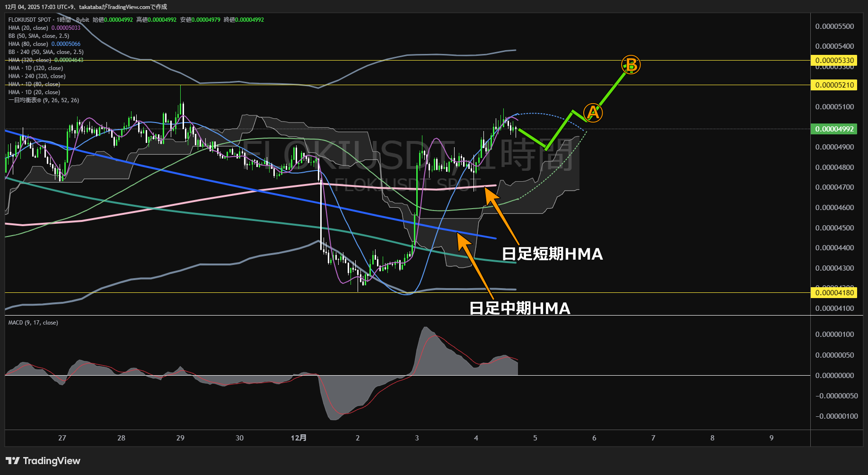Click the yellow 0.00004180 price label
This screenshot has width=868, height=475.
point(834,293)
